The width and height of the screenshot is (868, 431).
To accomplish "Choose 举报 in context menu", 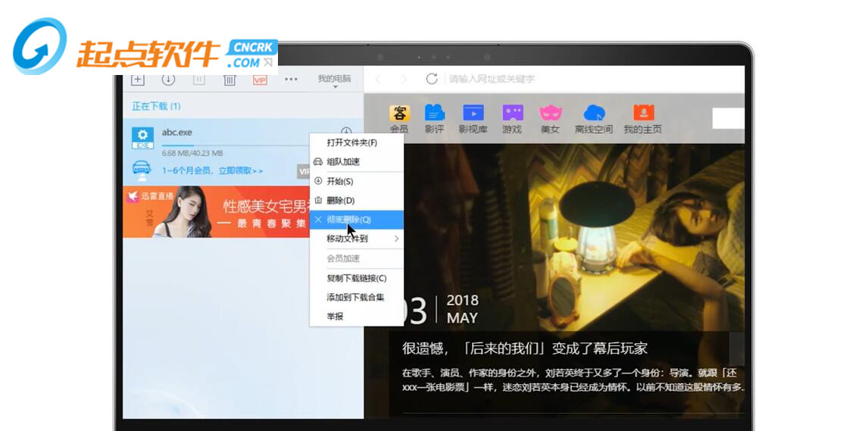I will coord(357,317).
